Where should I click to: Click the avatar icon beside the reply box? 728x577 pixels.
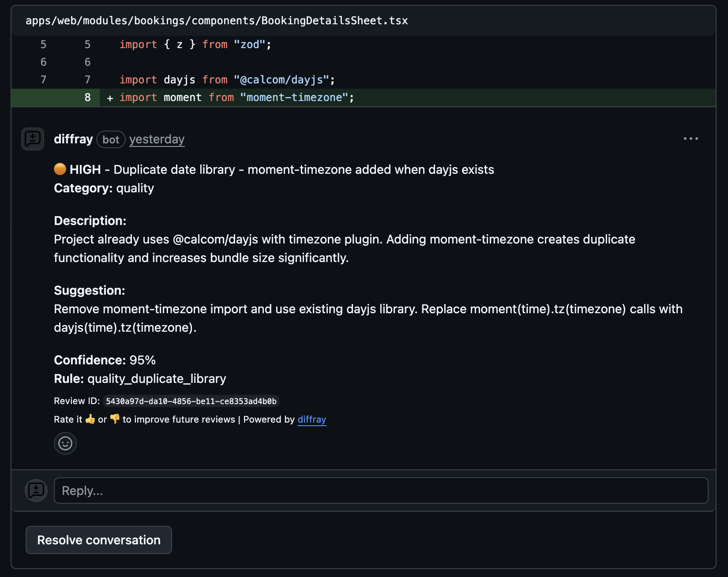[36, 490]
